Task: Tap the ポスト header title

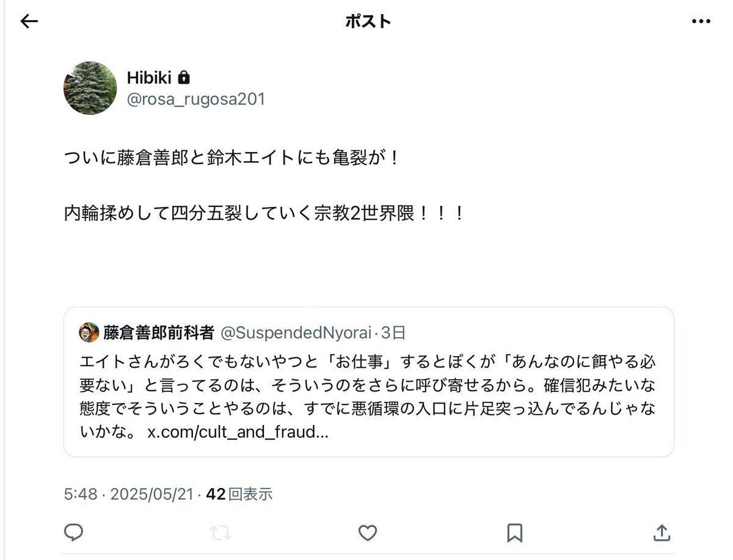Action: 368,21
